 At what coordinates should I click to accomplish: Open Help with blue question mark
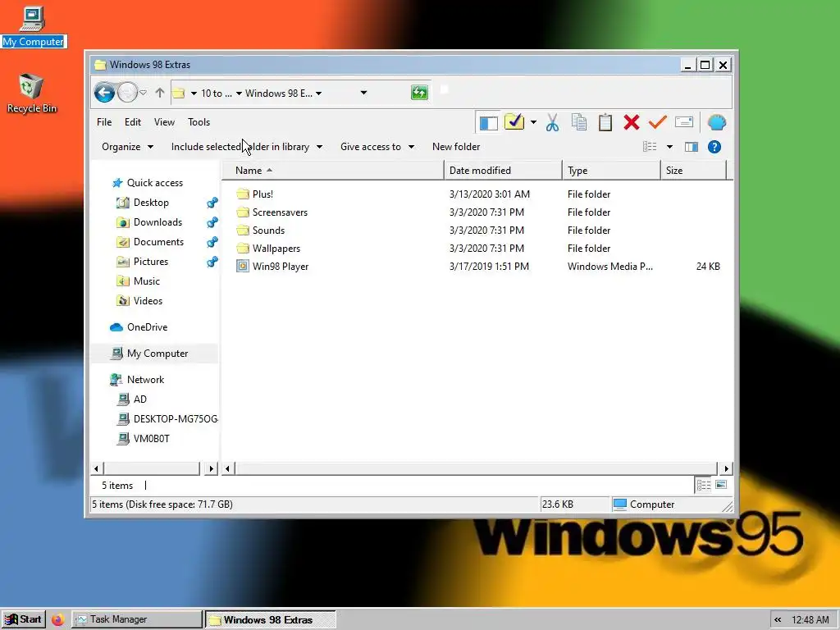point(714,147)
